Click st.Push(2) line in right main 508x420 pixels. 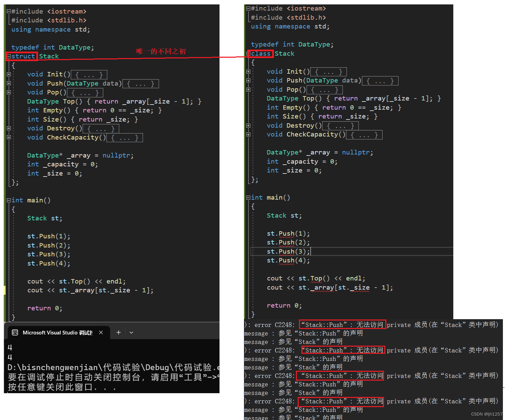[288, 242]
